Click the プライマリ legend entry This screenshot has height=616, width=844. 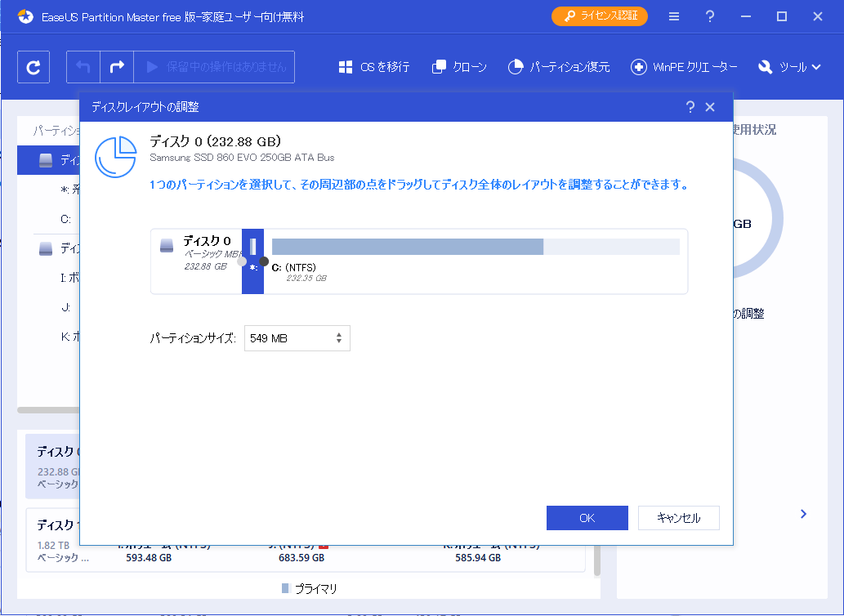click(310, 589)
